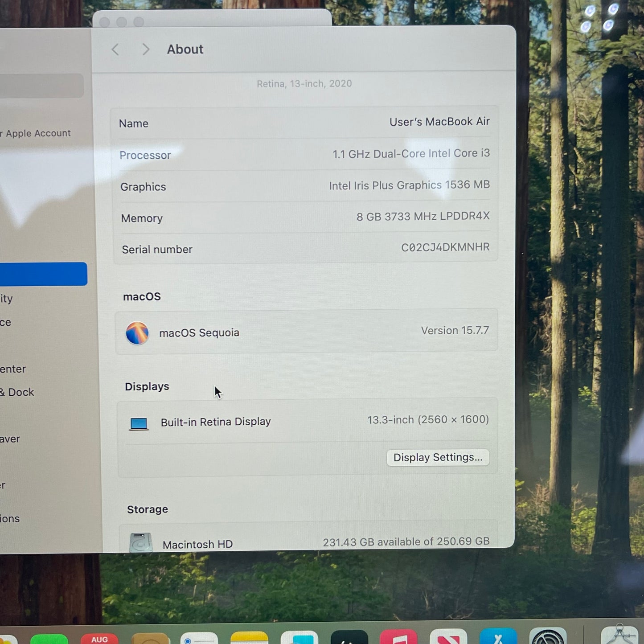Click the Storage section heading
This screenshot has height=644, width=644.
[x=148, y=509]
